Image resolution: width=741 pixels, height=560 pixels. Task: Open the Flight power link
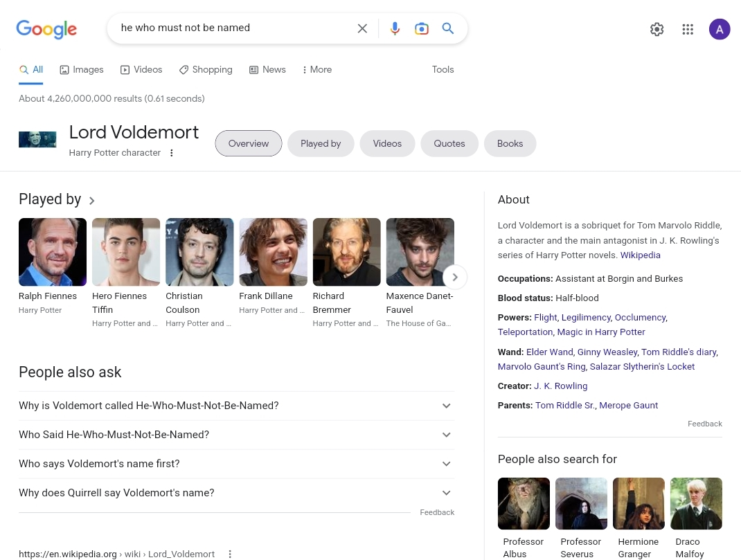(x=545, y=317)
